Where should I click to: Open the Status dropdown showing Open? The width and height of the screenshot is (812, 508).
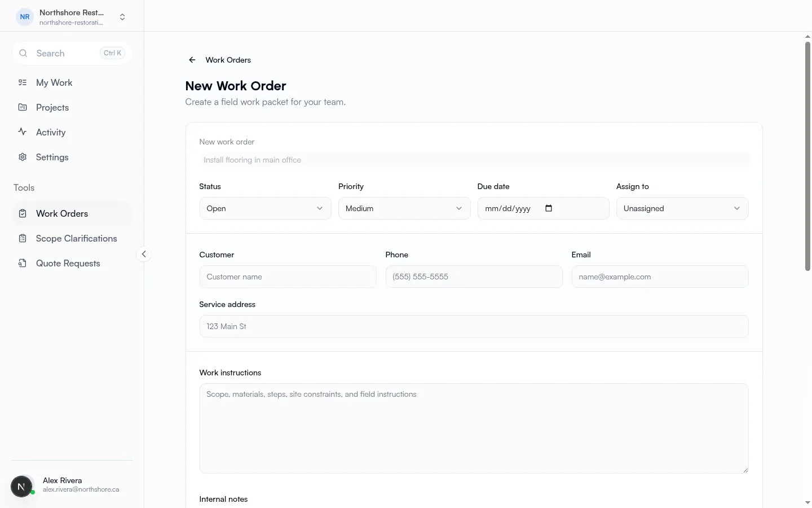point(265,208)
